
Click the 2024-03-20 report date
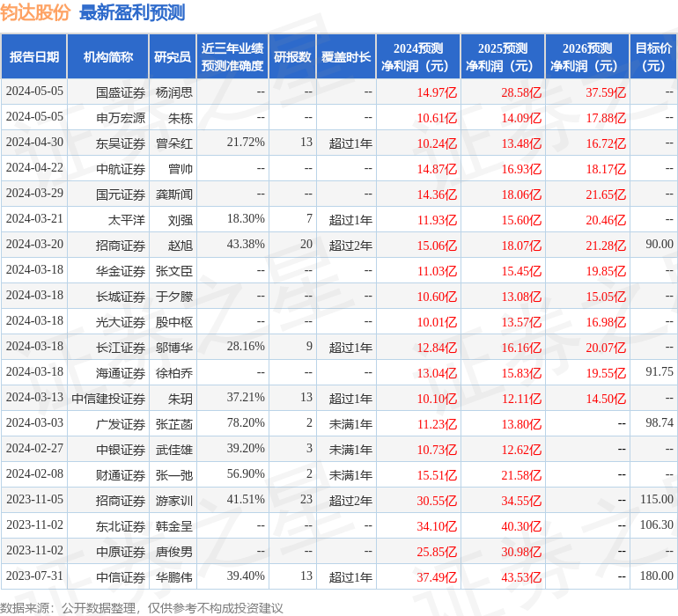[34, 244]
